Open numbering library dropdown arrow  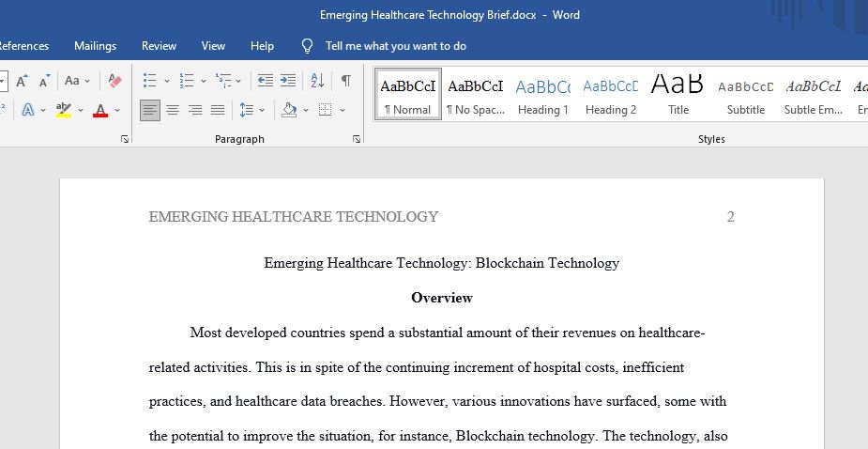(x=204, y=81)
